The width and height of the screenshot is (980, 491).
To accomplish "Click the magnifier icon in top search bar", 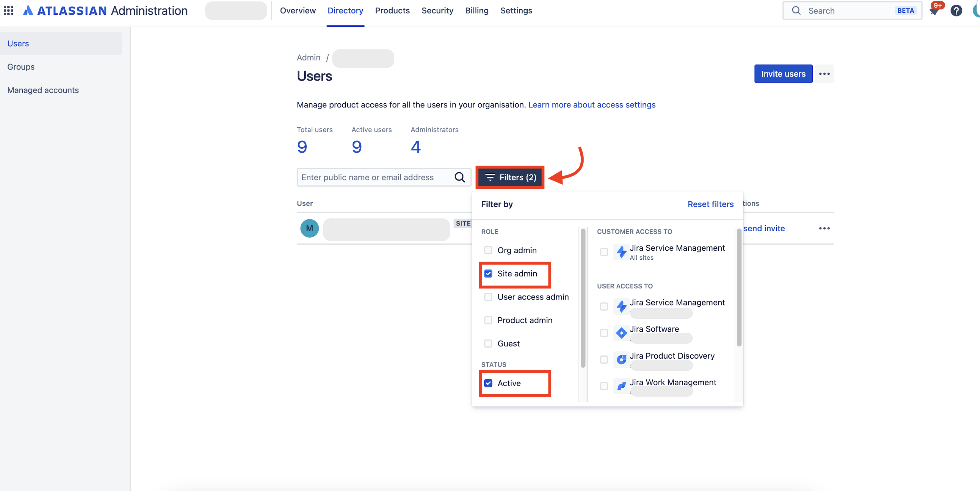I will pyautogui.click(x=796, y=10).
